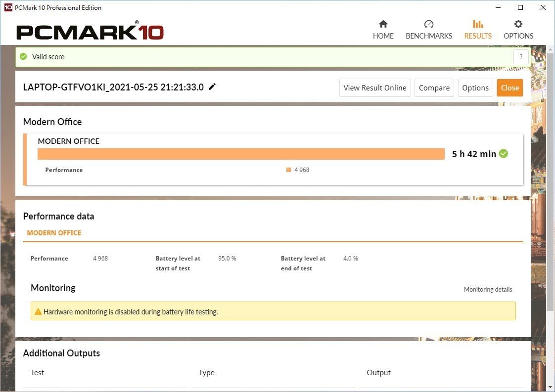
Task: Click the result name LAPTOP-GTFVO1KI text
Action: [113, 87]
